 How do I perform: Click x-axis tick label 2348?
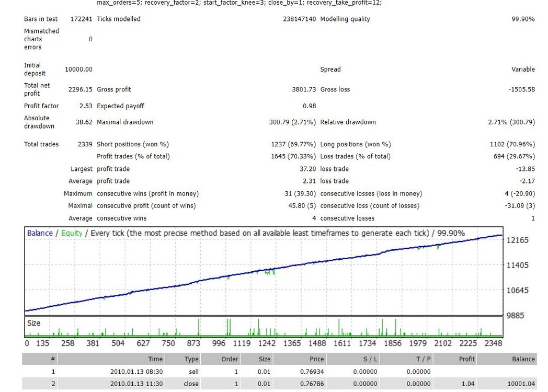(x=493, y=343)
